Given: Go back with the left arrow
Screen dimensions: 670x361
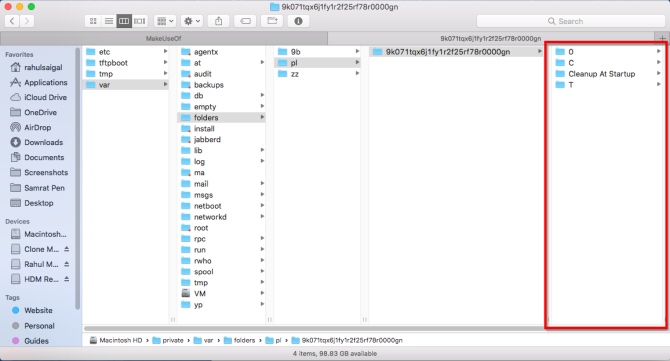Looking at the screenshot, I should [12, 21].
